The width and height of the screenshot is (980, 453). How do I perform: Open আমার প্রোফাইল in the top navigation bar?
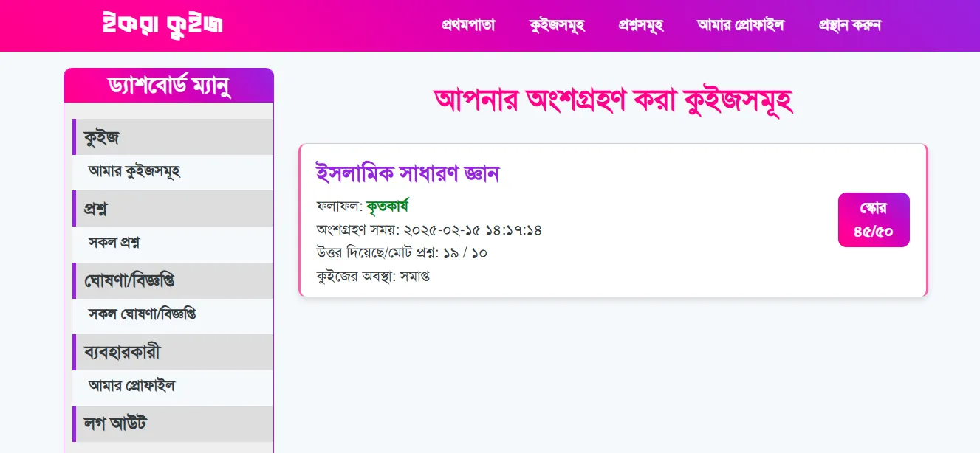tap(740, 25)
